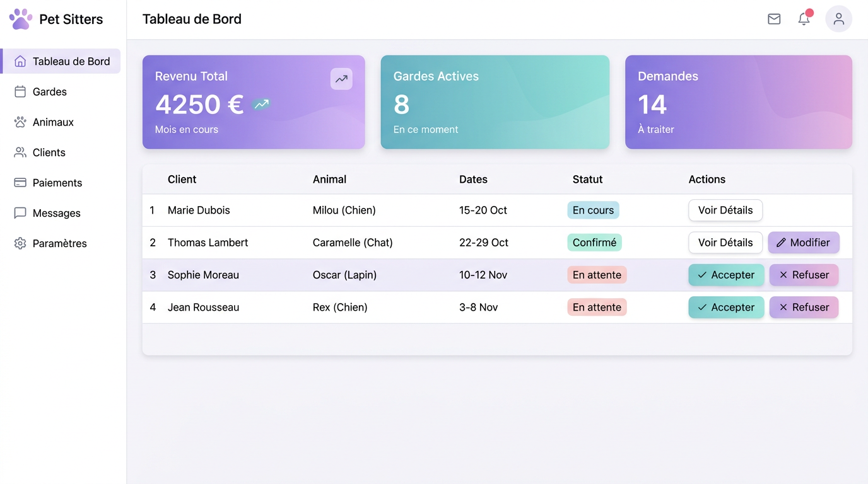868x484 pixels.
Task: Click the card icon next to Paiements
Action: coord(20,182)
